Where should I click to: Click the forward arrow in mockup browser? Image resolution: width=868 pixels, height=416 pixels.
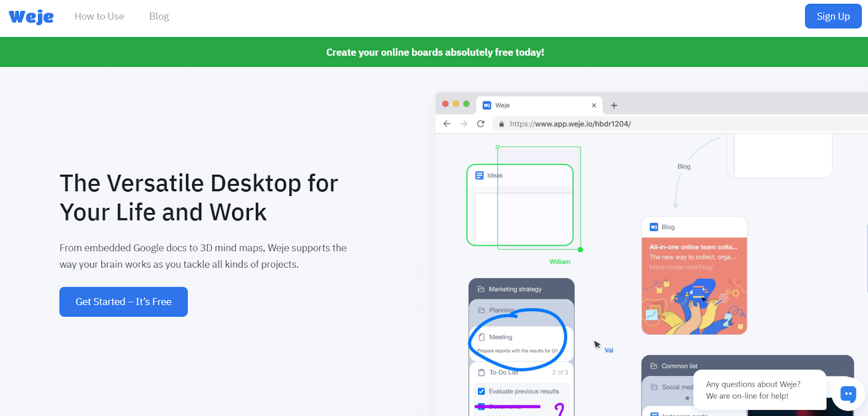tap(463, 124)
